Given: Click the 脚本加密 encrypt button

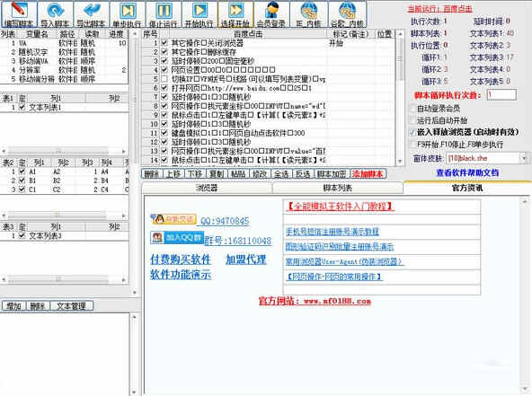Looking at the screenshot, I should (x=332, y=174).
